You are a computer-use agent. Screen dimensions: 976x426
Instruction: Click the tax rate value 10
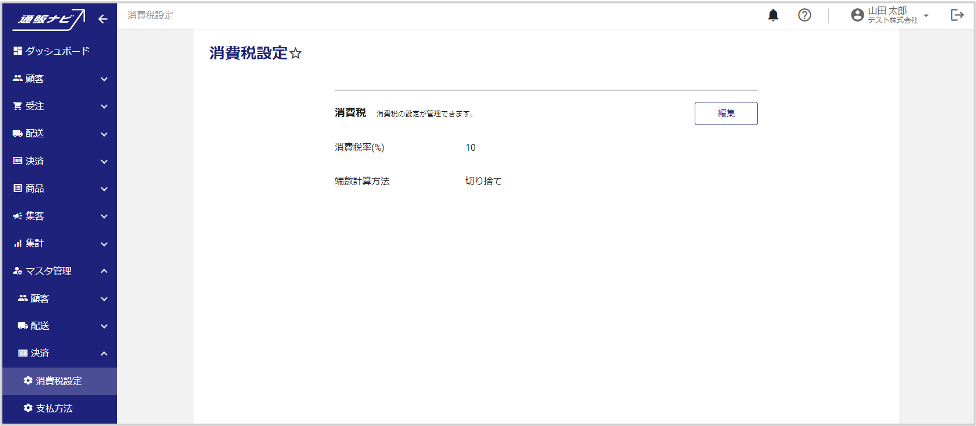point(470,148)
